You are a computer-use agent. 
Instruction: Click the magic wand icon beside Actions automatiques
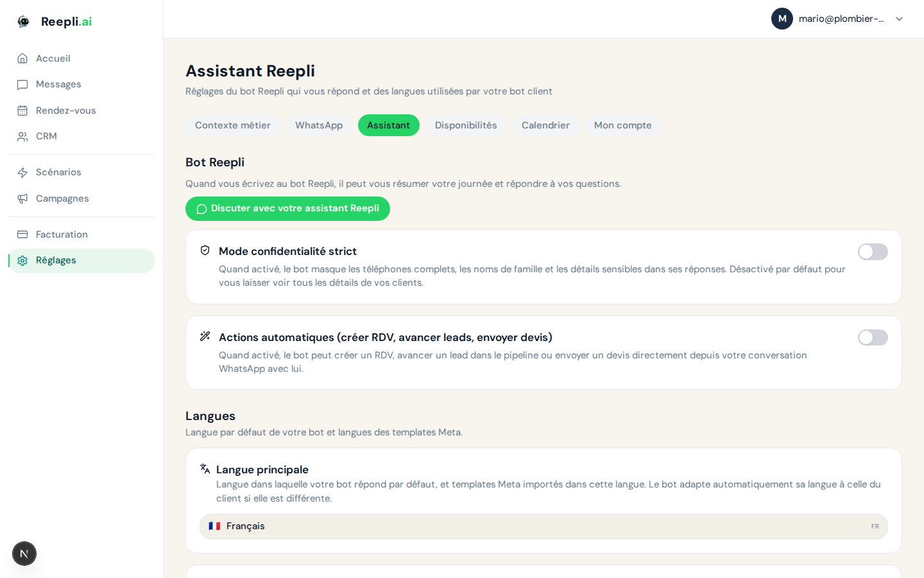(x=205, y=337)
